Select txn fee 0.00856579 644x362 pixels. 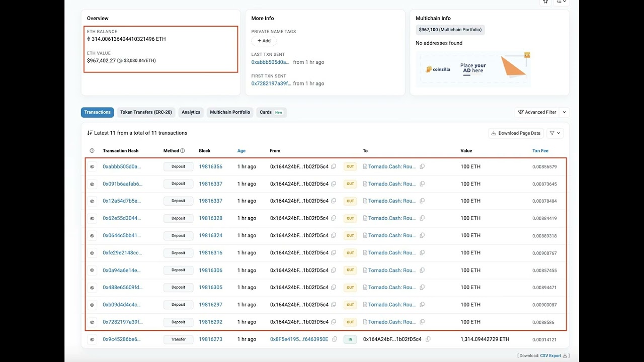point(544,167)
